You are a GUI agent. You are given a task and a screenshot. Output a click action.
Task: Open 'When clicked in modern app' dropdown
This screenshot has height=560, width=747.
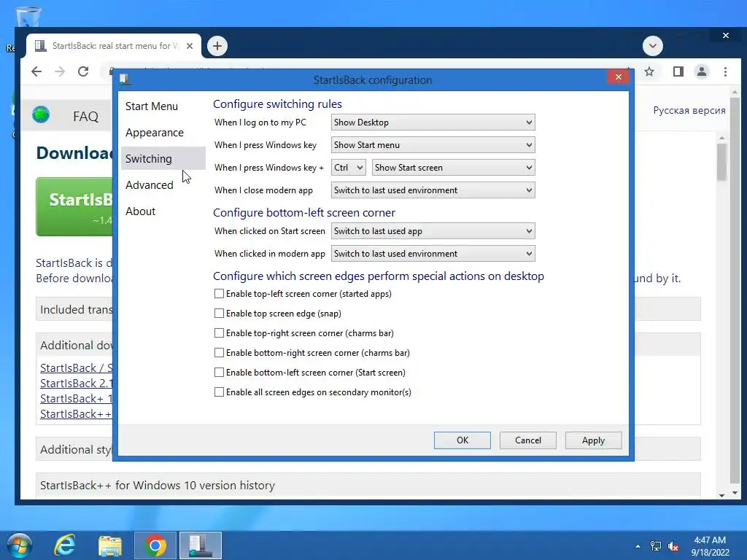[433, 254]
